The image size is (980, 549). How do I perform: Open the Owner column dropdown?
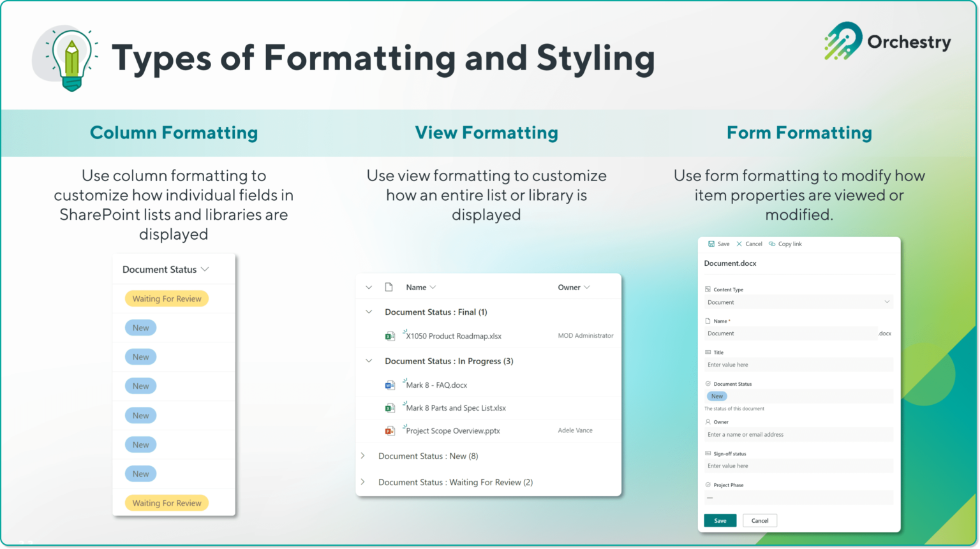pos(588,287)
